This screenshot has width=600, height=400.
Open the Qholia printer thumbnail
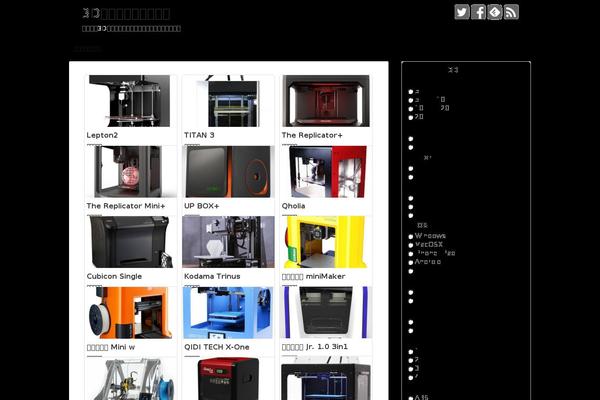click(x=326, y=171)
